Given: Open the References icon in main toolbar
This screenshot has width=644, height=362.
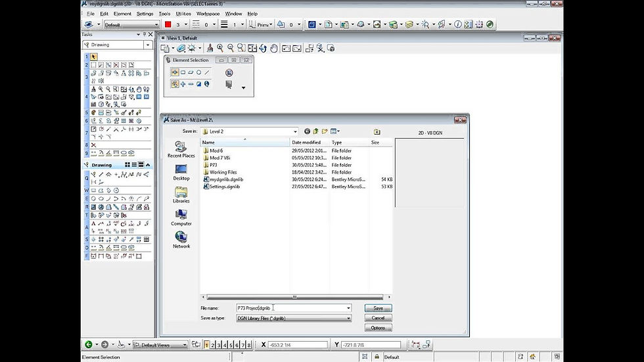Looking at the screenshot, I should pyautogui.click(x=329, y=24).
